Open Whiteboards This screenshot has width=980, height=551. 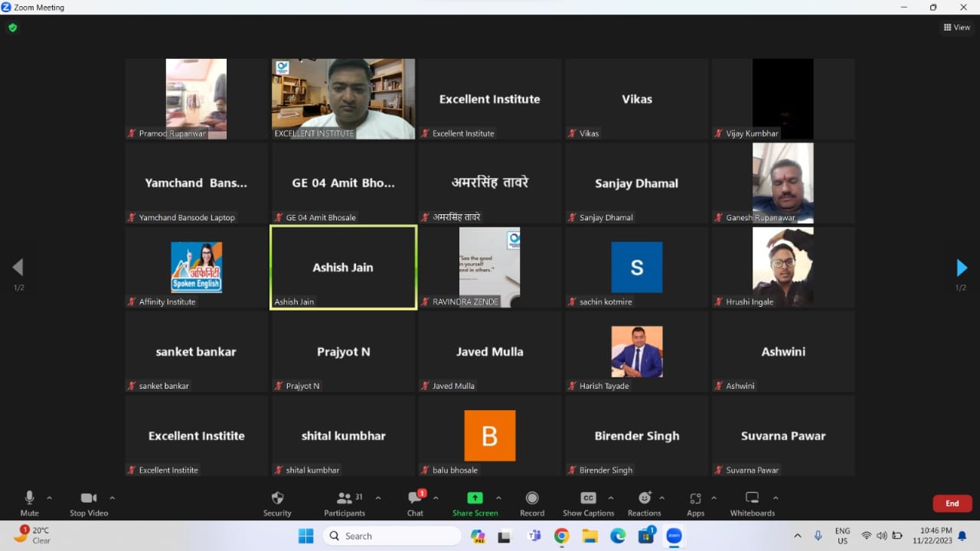(752, 504)
